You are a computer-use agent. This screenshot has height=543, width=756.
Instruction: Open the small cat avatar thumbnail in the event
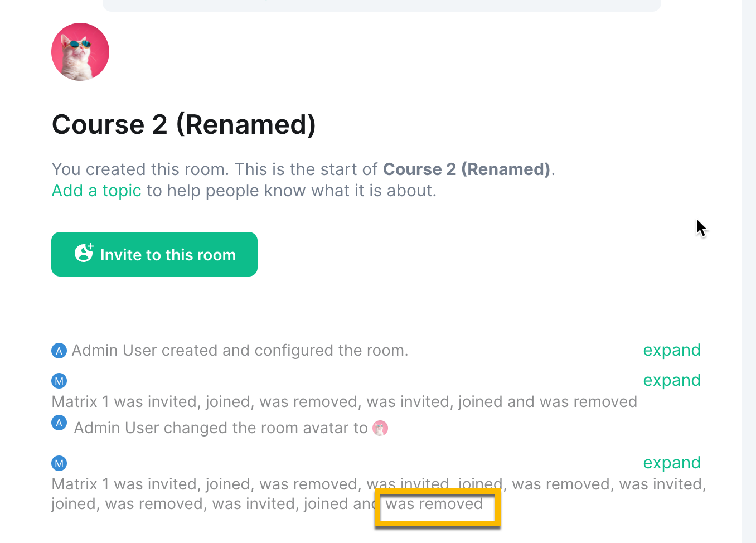(x=380, y=428)
